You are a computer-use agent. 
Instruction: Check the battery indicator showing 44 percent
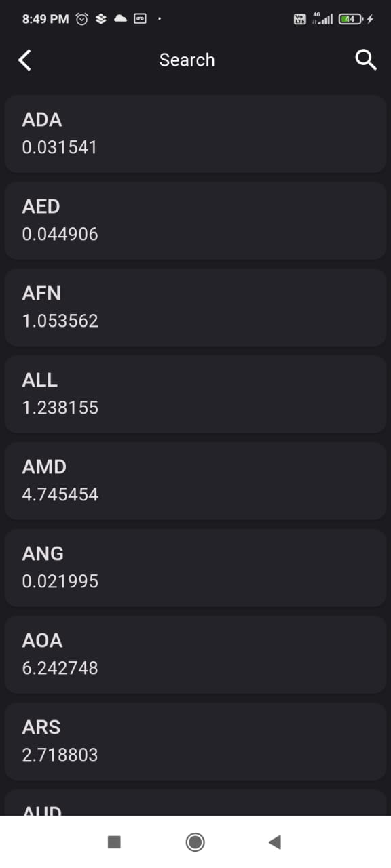tap(349, 19)
